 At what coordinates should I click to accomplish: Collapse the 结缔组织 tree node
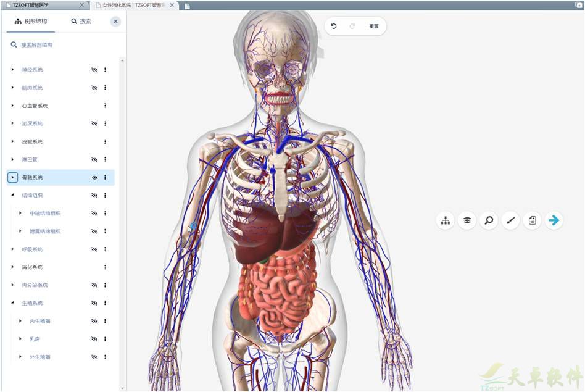(x=12, y=195)
